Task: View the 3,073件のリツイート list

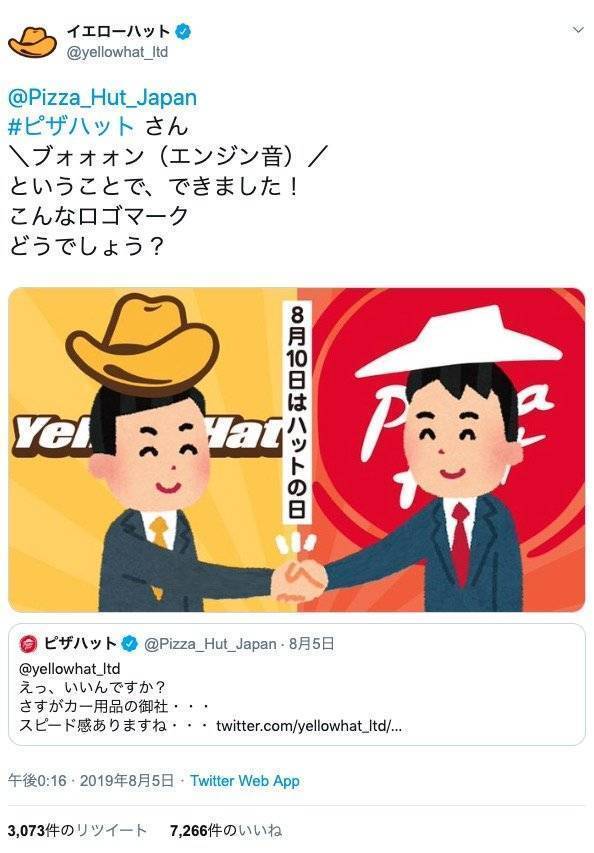Action: pos(77,830)
